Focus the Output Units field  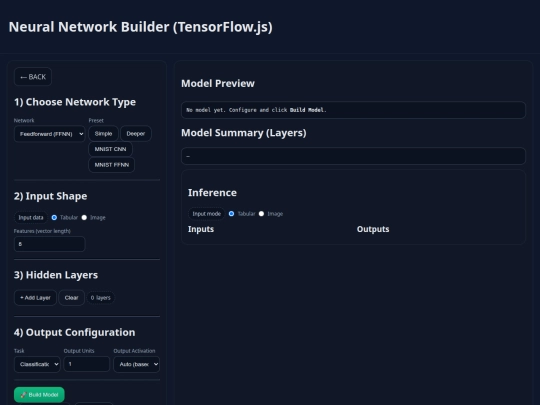point(86,364)
